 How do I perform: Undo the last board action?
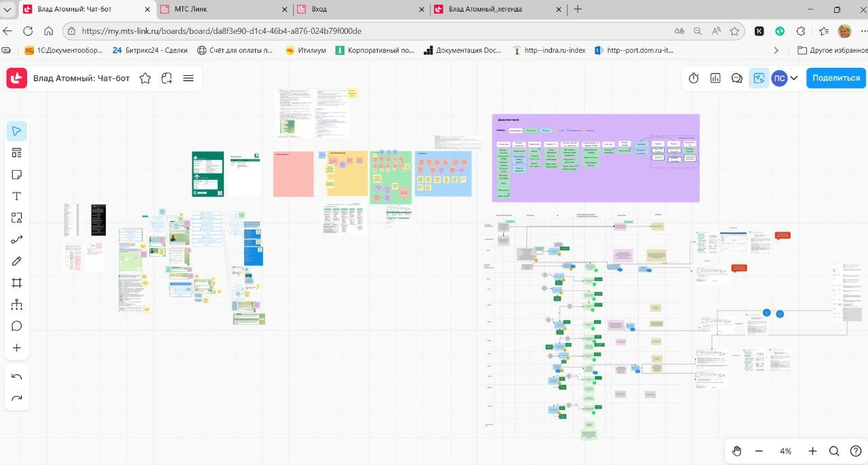coord(17,376)
